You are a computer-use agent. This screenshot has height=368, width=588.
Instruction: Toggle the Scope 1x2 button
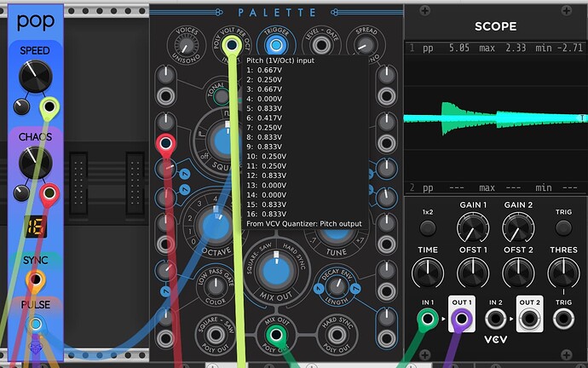pyautogui.click(x=428, y=227)
